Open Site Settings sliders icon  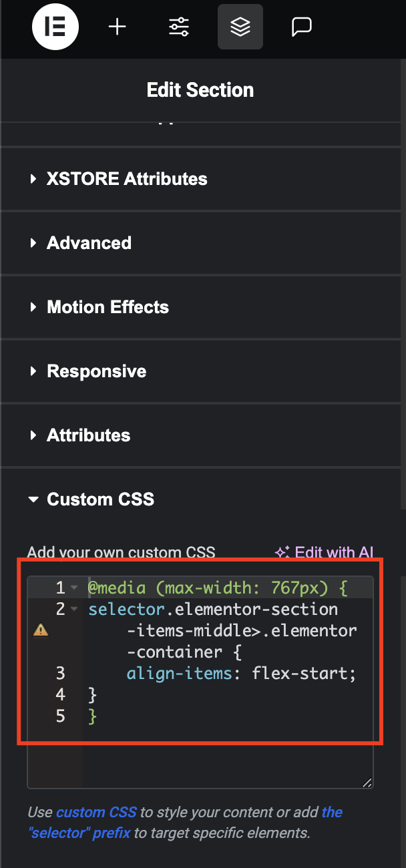[179, 27]
